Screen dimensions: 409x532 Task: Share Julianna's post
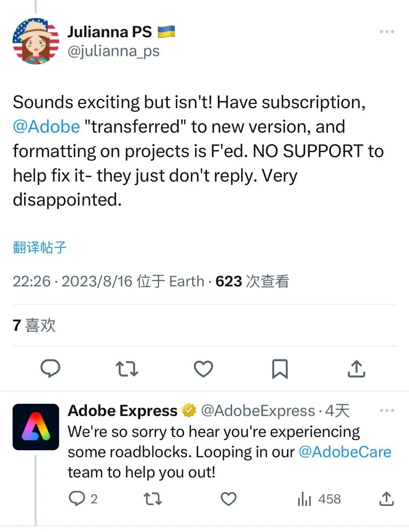pyautogui.click(x=356, y=369)
